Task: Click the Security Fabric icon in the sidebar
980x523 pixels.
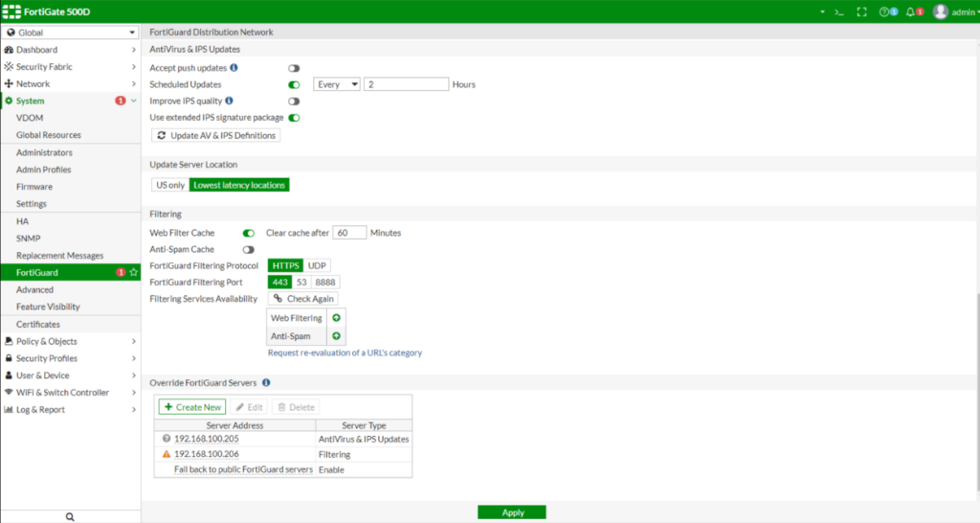Action: coord(9,66)
